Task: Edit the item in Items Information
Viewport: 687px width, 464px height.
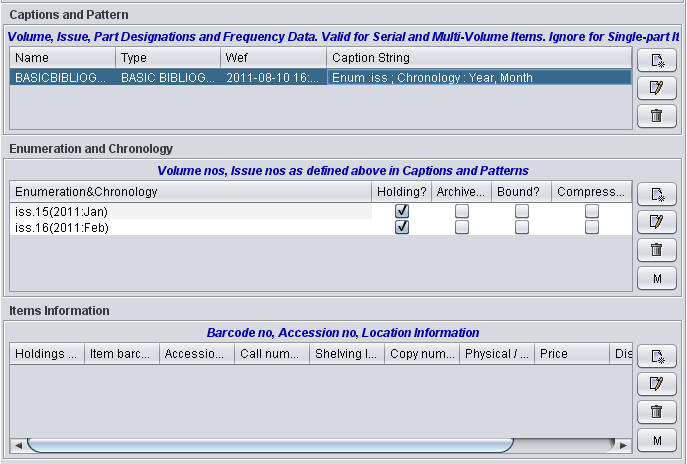Action: point(656,384)
